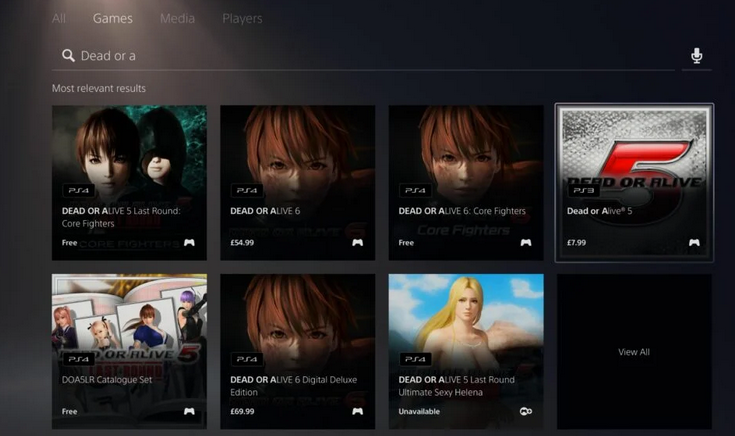Click the search field containing 'Dead or a'
The image size is (735, 436).
click(370, 56)
